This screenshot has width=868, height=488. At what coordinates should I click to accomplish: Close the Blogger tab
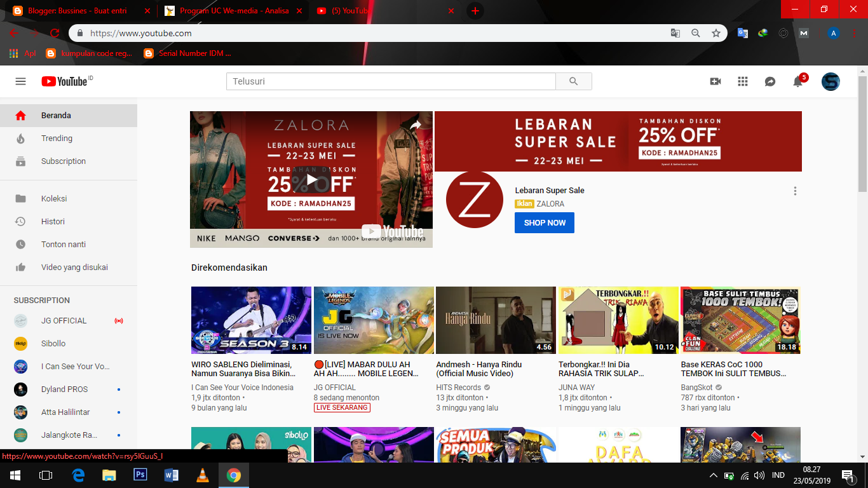click(147, 11)
